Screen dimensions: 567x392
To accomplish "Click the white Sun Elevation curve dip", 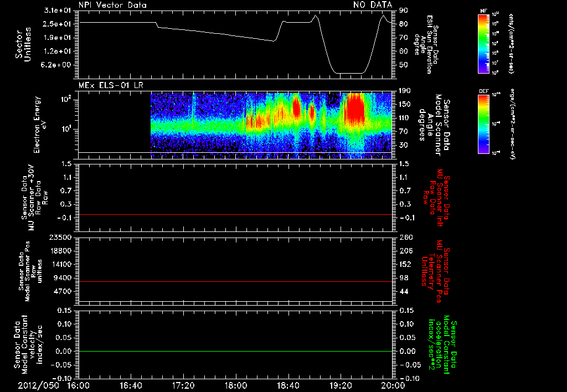I will [349, 73].
